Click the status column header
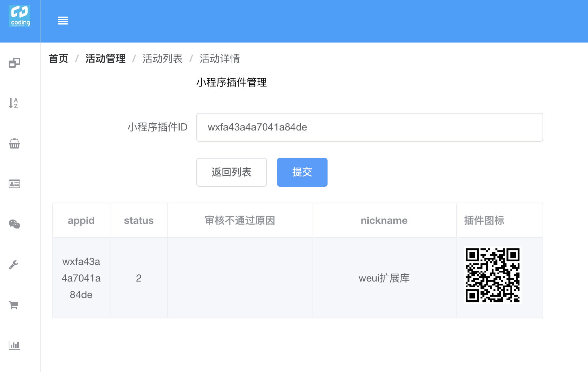This screenshot has width=588, height=372. coord(139,220)
